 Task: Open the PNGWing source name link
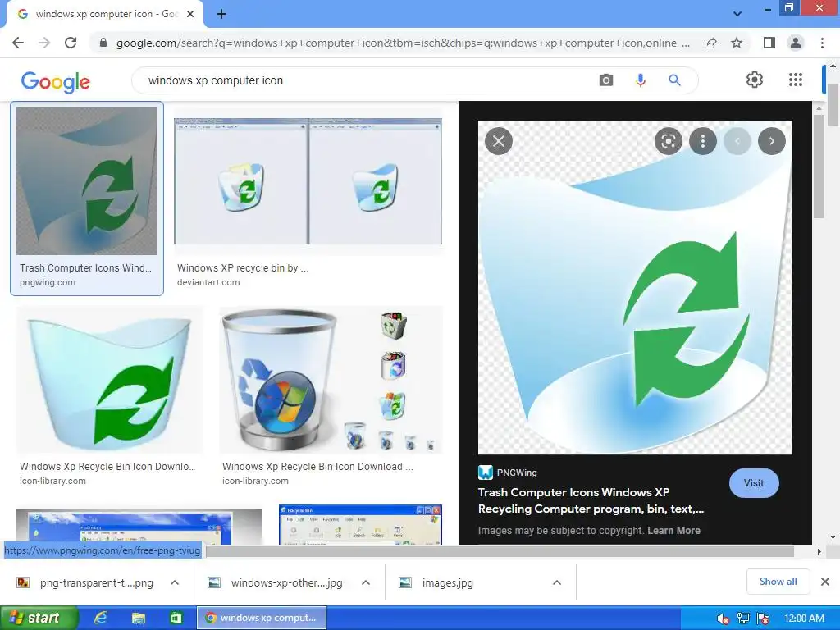tap(517, 472)
